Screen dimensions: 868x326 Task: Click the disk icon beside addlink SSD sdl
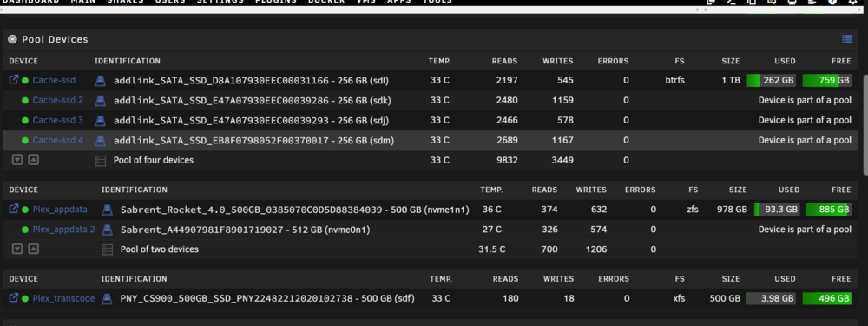100,80
